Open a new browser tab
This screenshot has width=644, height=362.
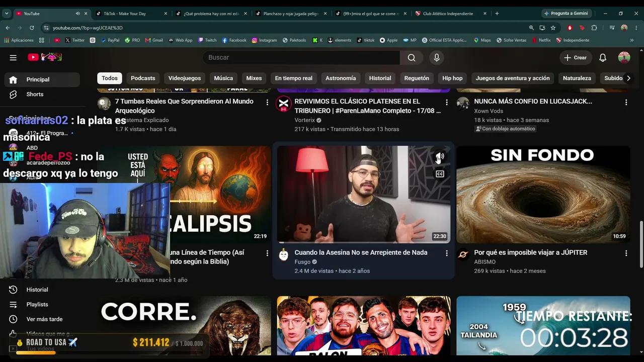coord(497,14)
